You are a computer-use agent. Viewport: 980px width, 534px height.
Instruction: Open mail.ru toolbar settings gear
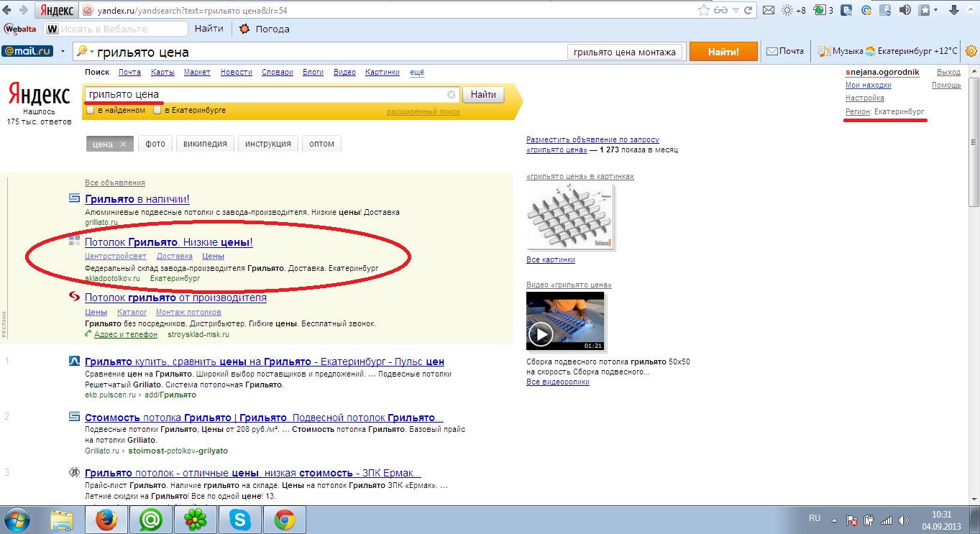tap(971, 52)
